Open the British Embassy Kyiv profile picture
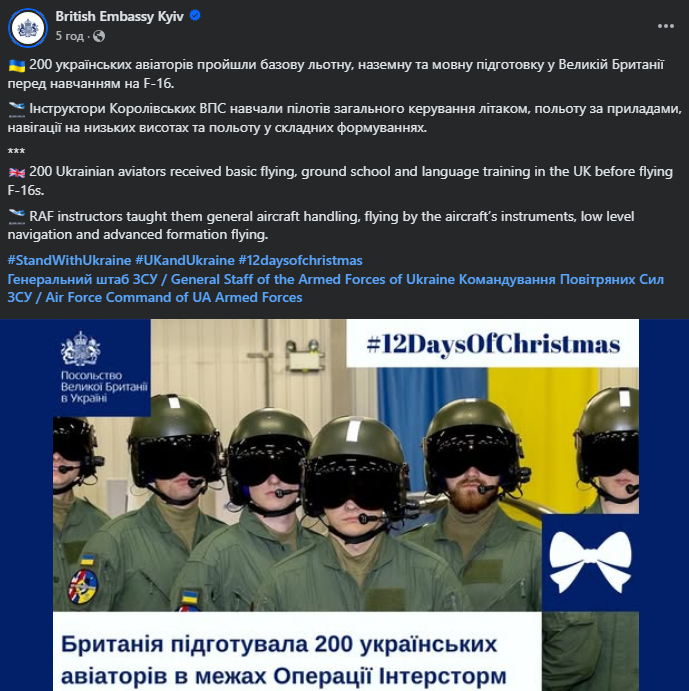The height and width of the screenshot is (691, 689). pyautogui.click(x=28, y=27)
